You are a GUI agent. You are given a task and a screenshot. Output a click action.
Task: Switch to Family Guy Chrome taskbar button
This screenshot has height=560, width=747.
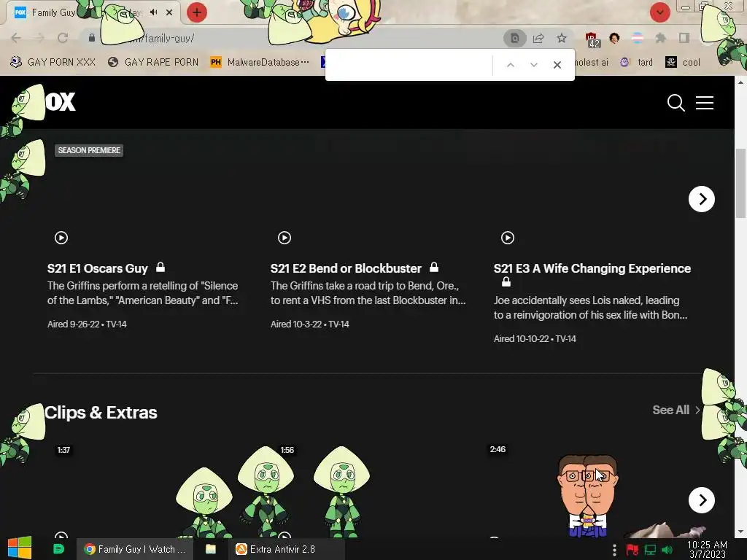[135, 549]
